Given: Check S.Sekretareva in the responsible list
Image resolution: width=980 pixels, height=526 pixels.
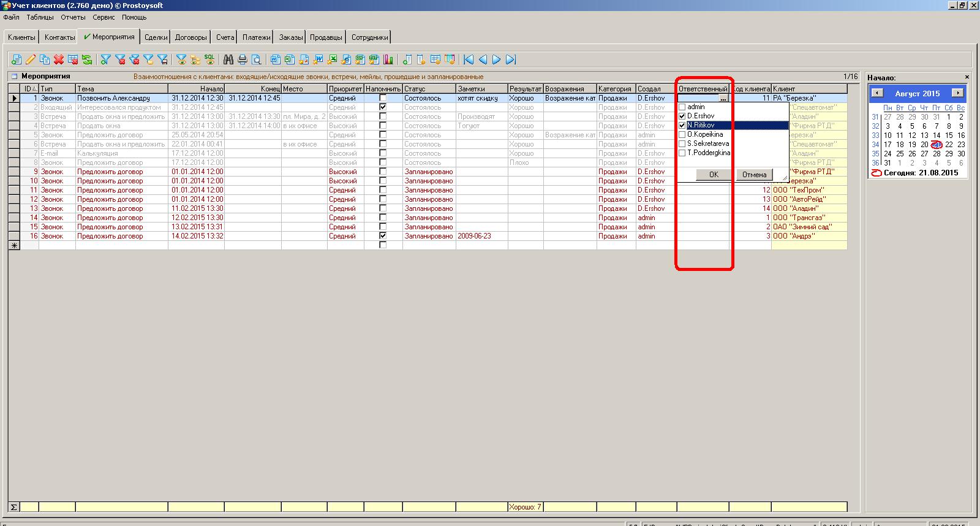Looking at the screenshot, I should pos(682,144).
